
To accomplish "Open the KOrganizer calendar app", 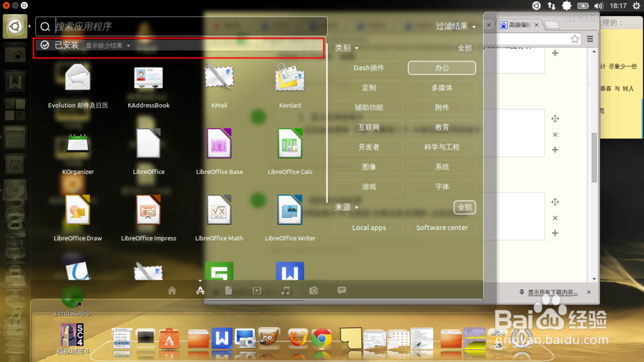I will pos(78,152).
